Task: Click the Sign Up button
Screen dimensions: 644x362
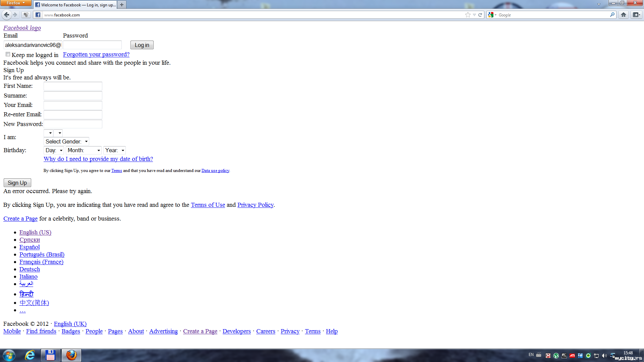Action: [17, 183]
